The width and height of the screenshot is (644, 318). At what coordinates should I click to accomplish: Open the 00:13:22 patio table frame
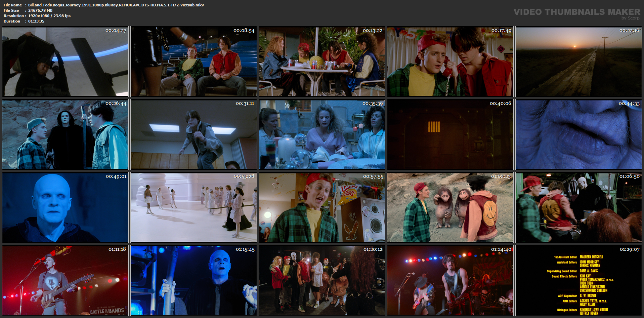(322, 62)
